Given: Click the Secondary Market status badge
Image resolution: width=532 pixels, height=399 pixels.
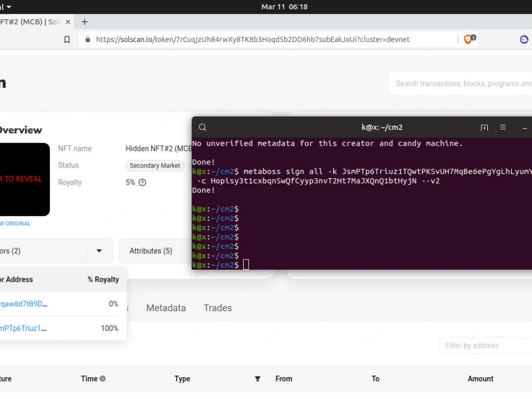Looking at the screenshot, I should pos(155,165).
